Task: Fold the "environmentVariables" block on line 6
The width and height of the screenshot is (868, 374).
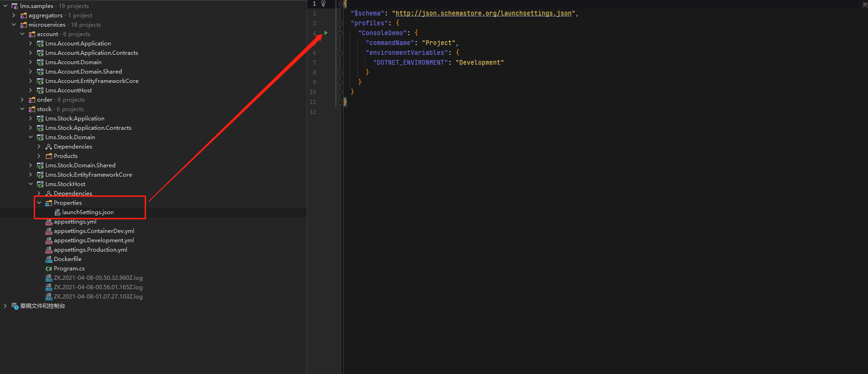Action: [340, 52]
